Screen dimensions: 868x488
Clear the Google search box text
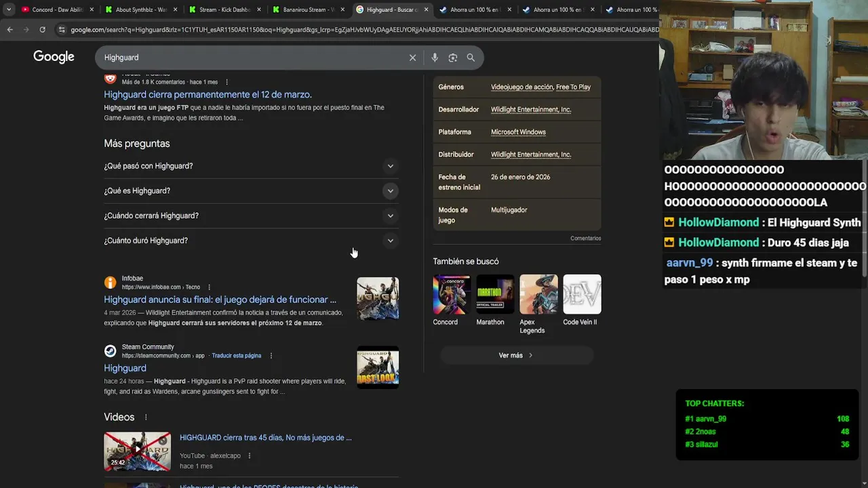tap(412, 58)
